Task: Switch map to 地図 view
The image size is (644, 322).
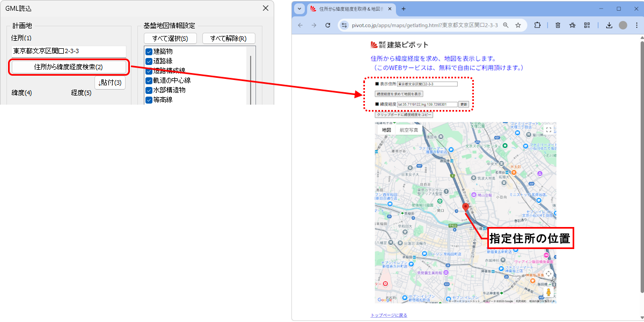Action: point(386,130)
